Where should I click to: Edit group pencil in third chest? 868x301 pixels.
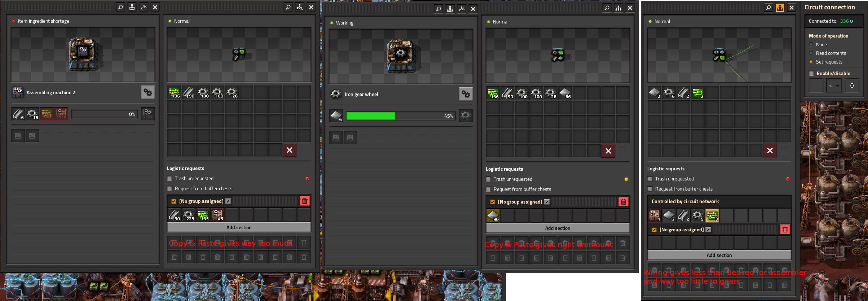[x=709, y=230]
